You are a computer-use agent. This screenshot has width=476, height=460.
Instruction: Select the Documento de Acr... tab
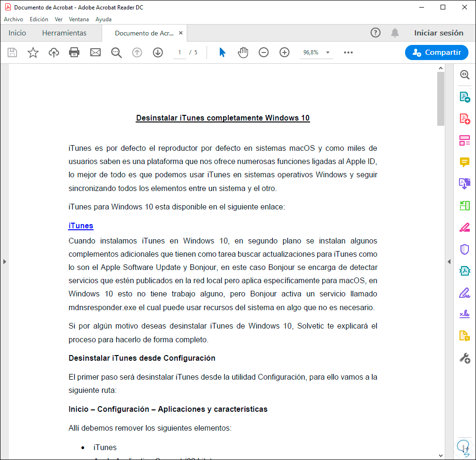pos(144,33)
